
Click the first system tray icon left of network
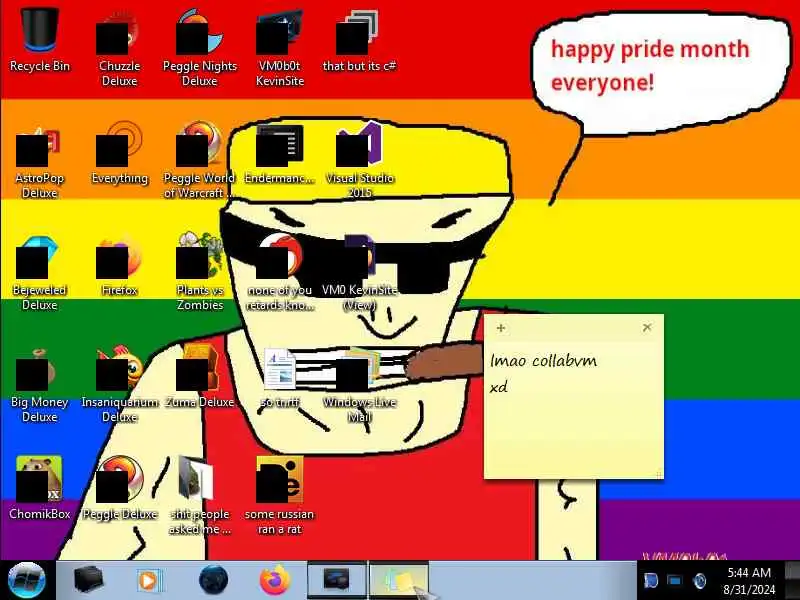tap(651, 581)
